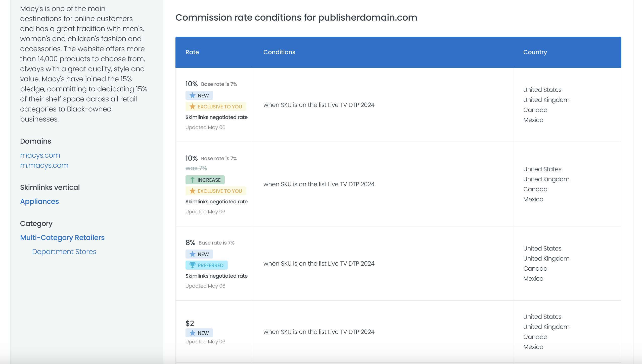
Task: Open the macys.com domain link
Action: coord(40,155)
